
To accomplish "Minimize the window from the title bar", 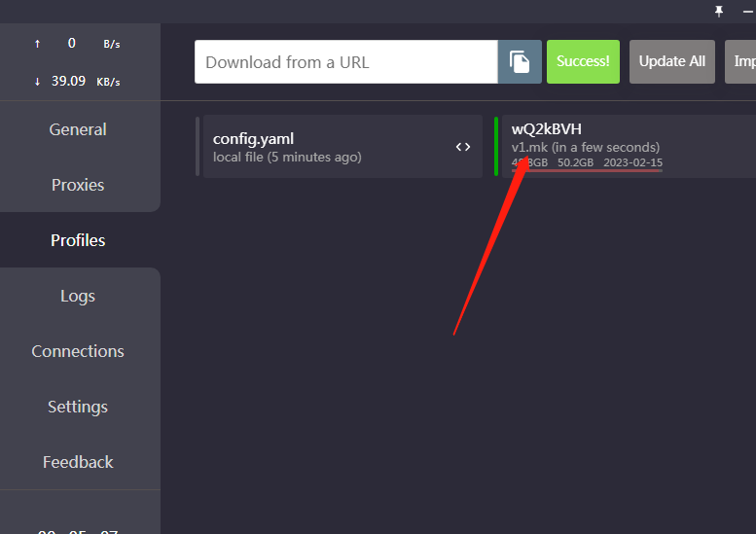I will click(747, 11).
